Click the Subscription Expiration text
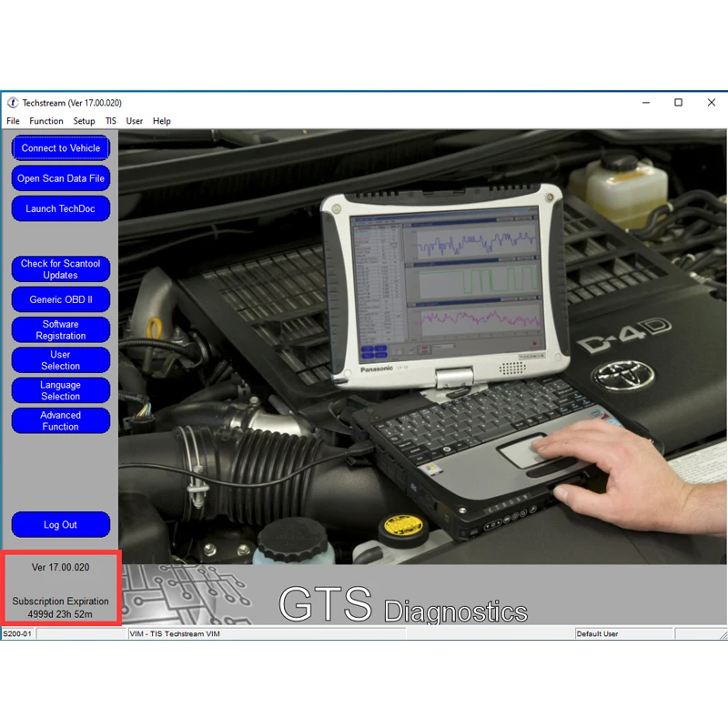The image size is (728, 728). pos(60,602)
